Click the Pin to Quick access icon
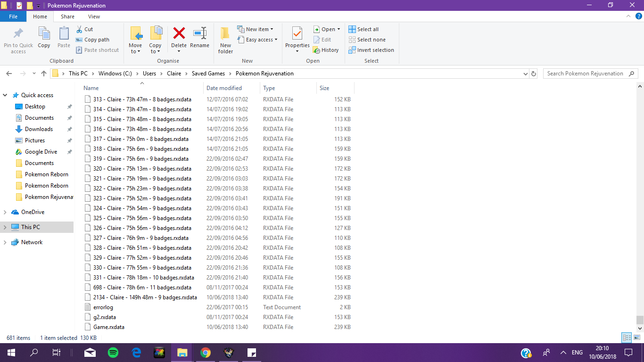 point(18,33)
